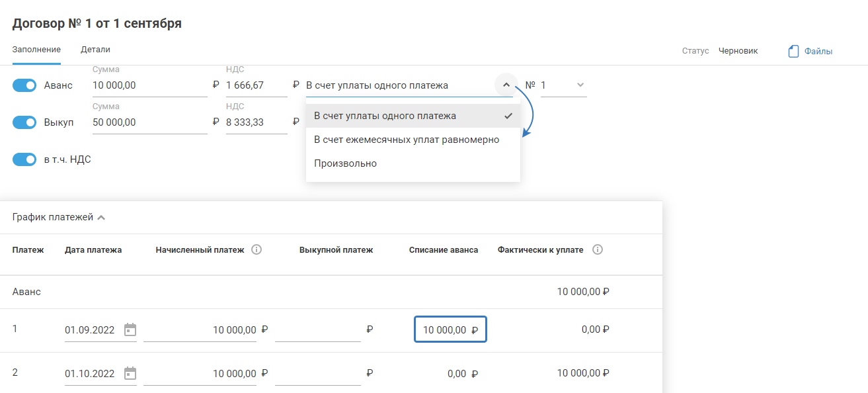868x393 pixels.
Task: Disable the в т.ч. НДС switch
Action: click(24, 159)
